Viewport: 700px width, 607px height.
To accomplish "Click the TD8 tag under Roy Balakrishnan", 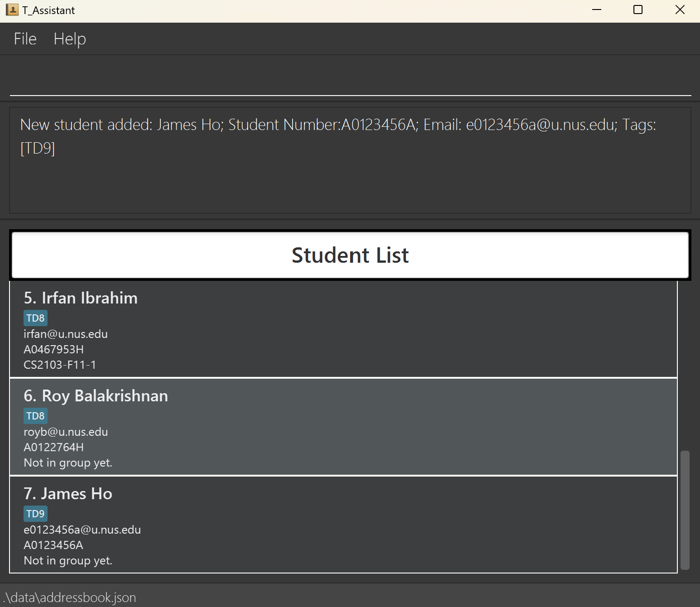I will 35,416.
